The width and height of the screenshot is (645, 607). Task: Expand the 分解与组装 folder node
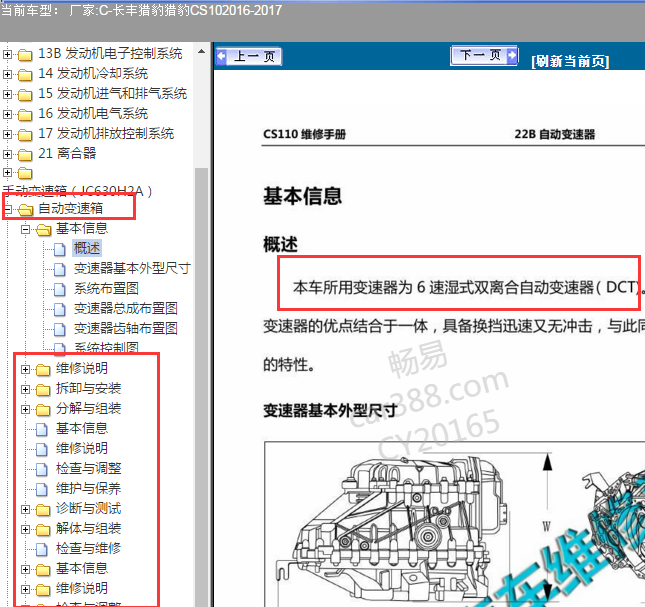click(26, 409)
